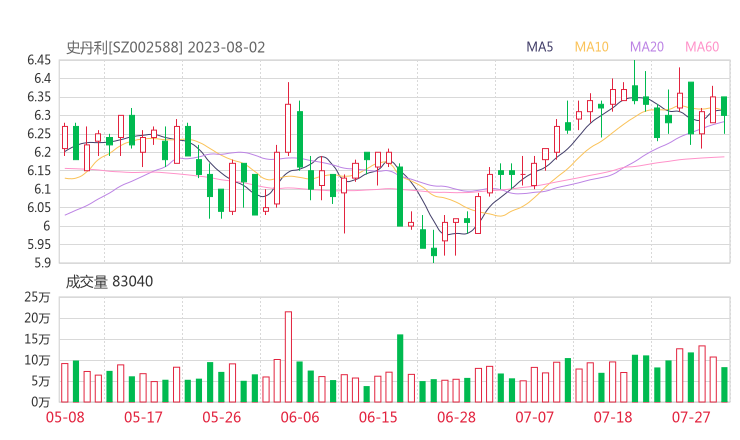Click the lowest green candlestick touching 5.9
This screenshot has height=440, width=740.
[x=434, y=248]
